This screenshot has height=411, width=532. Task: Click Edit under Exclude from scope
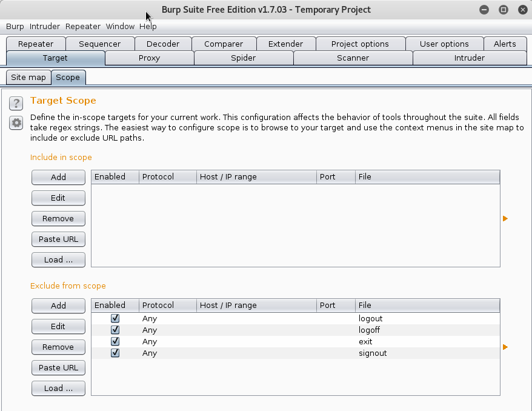[x=58, y=327]
